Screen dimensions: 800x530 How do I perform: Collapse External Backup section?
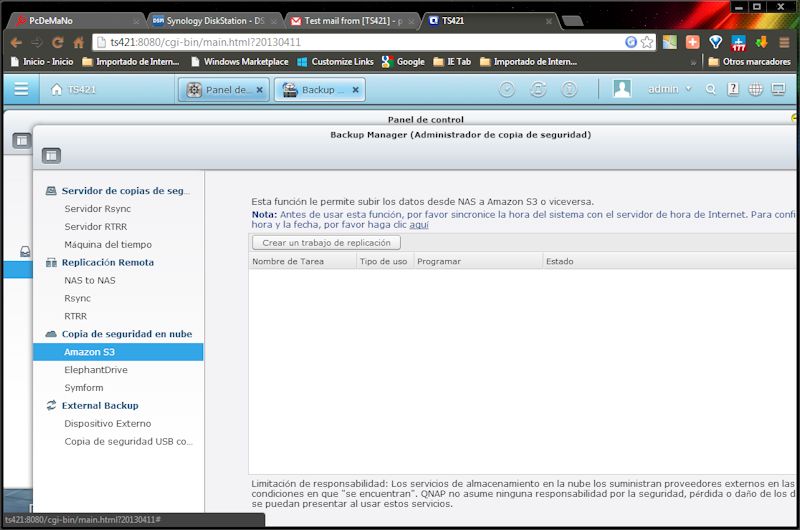[92, 406]
